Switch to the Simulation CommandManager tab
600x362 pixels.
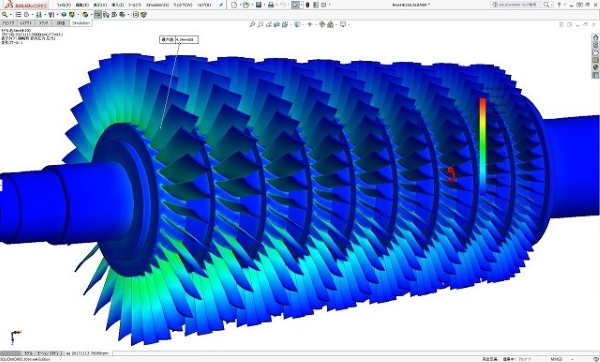coord(81,23)
